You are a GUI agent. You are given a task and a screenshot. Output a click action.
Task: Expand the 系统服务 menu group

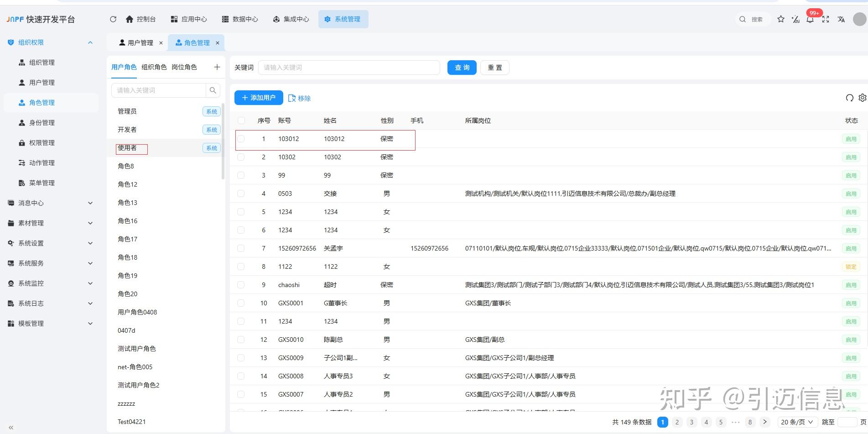51,263
